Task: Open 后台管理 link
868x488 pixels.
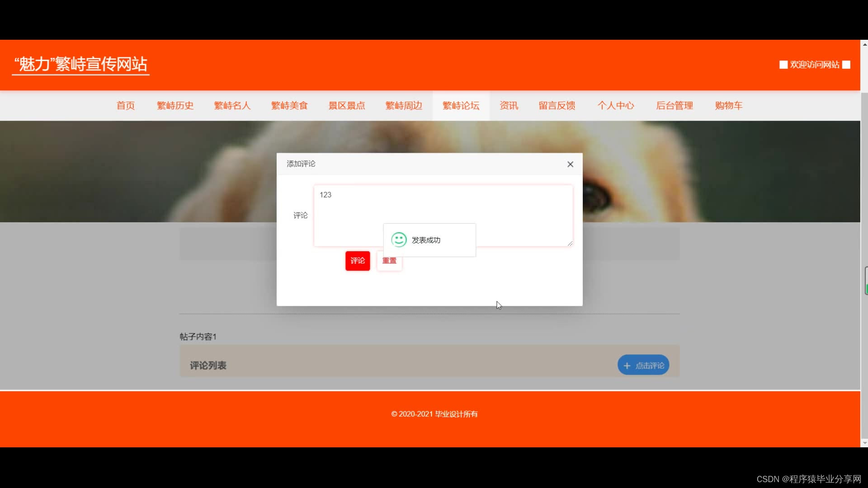Action: pos(675,105)
